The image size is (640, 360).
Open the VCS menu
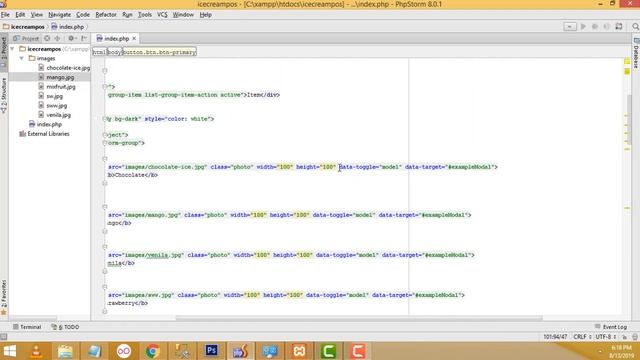click(x=162, y=15)
